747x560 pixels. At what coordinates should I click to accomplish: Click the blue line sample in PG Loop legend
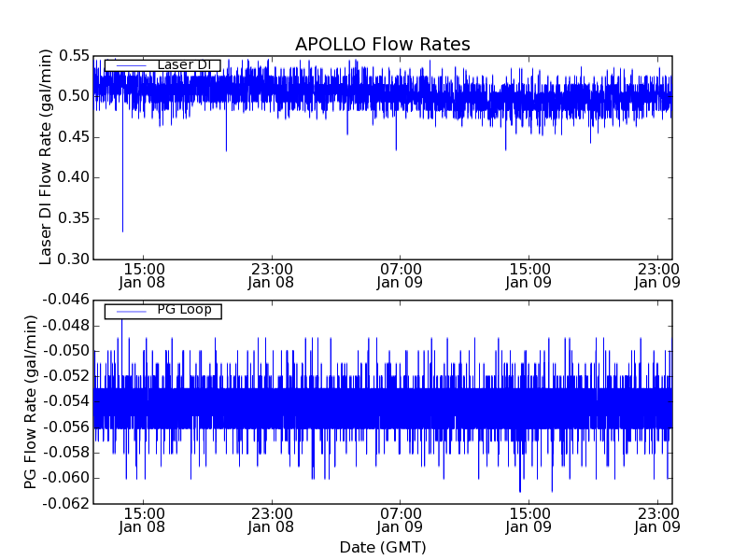(130, 311)
